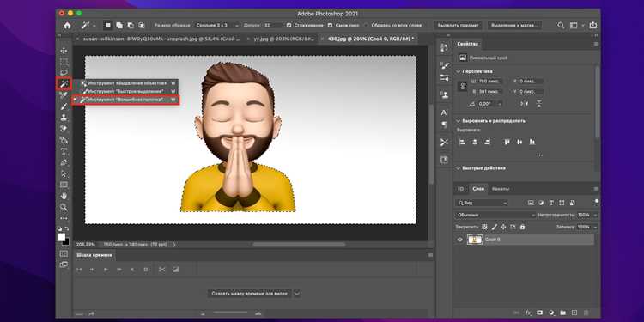
Task: Select the Magic Wand tool icon
Action: click(64, 84)
